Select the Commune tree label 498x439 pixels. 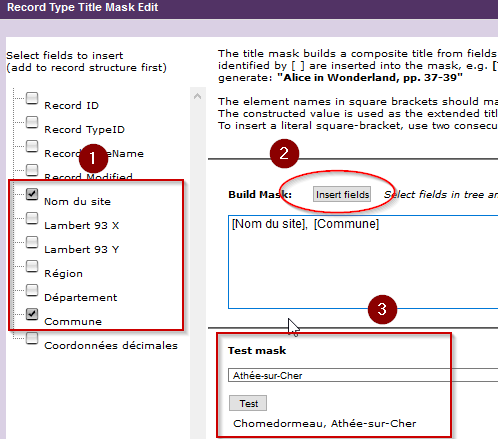pyautogui.click(x=73, y=322)
